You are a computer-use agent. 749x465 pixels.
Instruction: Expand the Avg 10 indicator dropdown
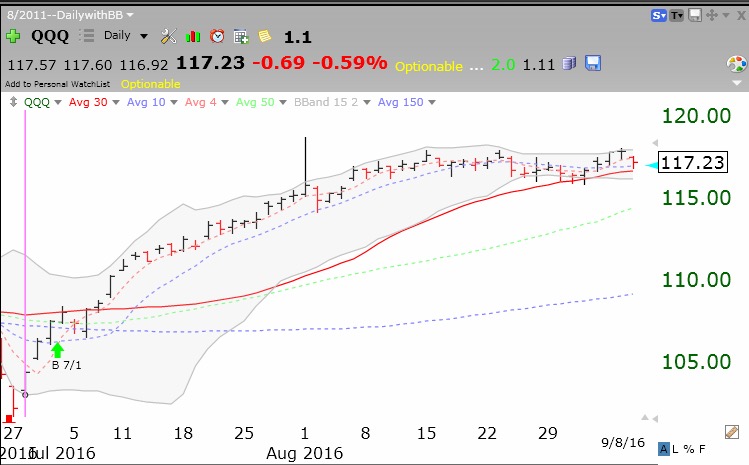pyautogui.click(x=174, y=102)
